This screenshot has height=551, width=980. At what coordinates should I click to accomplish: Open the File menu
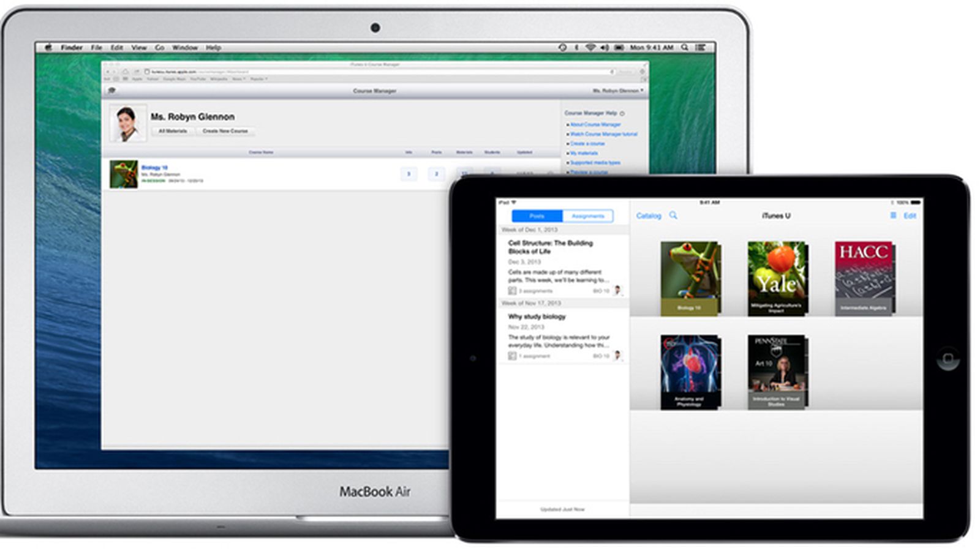(x=97, y=47)
